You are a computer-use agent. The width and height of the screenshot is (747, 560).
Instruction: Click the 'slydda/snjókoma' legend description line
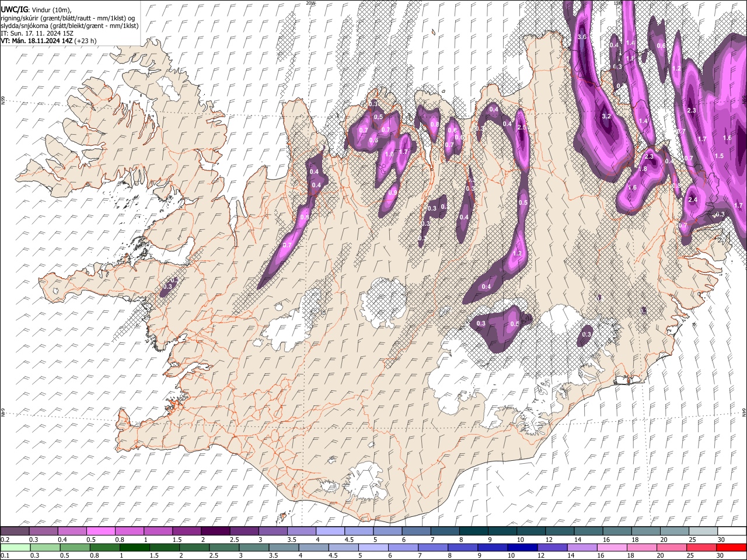pyautogui.click(x=69, y=26)
